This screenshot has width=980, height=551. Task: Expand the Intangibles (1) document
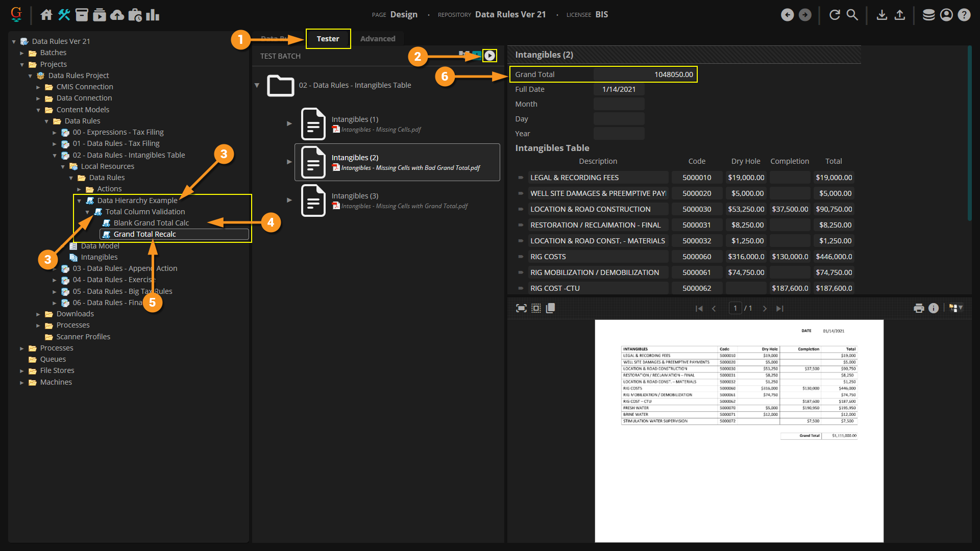click(x=289, y=123)
